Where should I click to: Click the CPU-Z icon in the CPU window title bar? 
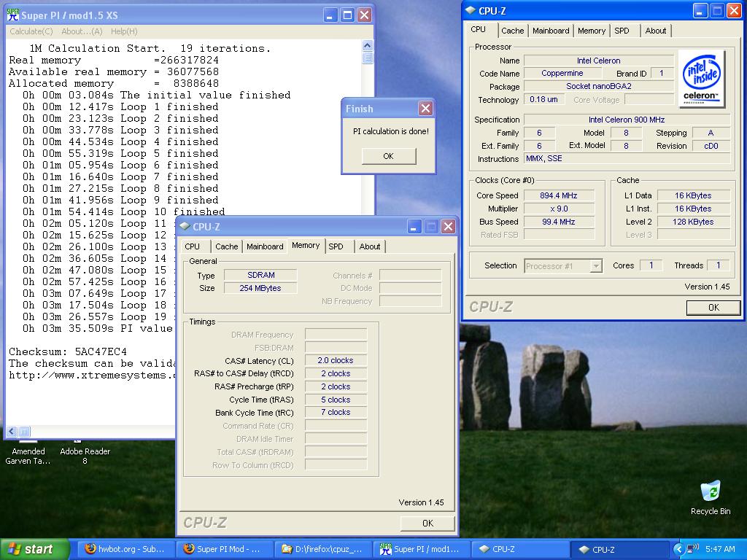tap(471, 10)
